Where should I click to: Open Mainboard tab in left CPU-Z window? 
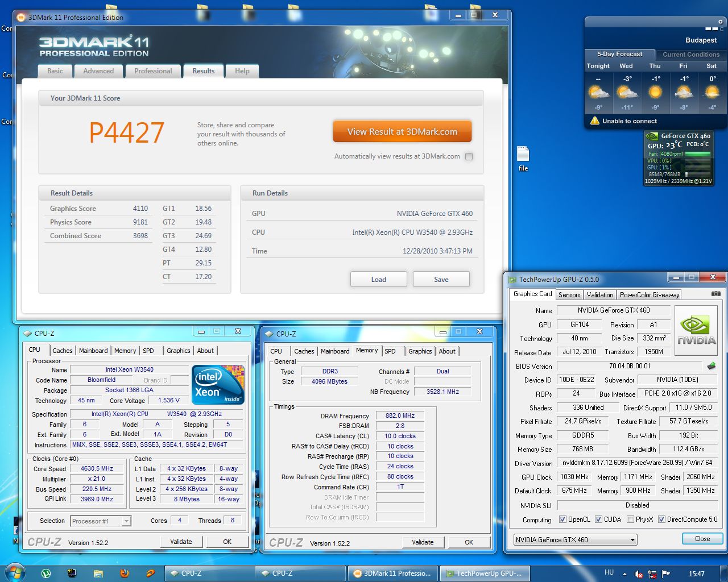[x=93, y=351]
